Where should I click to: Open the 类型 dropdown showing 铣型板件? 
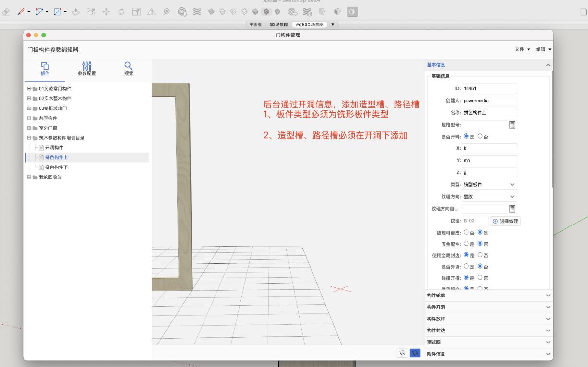tap(489, 185)
